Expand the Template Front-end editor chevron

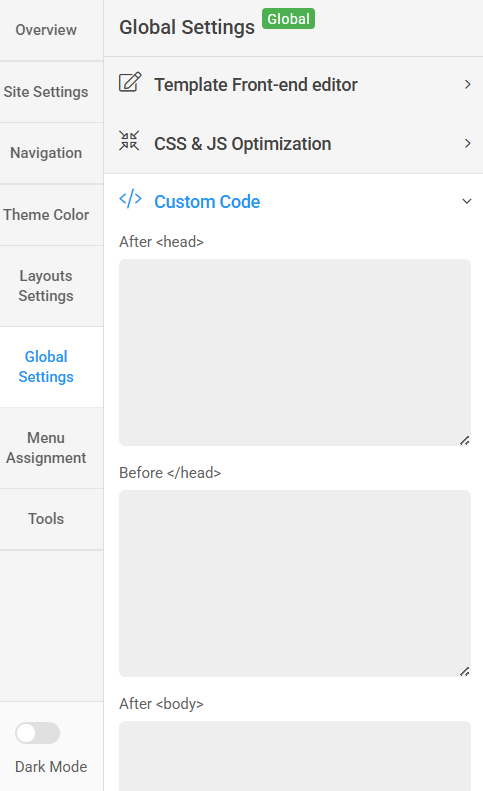[467, 84]
